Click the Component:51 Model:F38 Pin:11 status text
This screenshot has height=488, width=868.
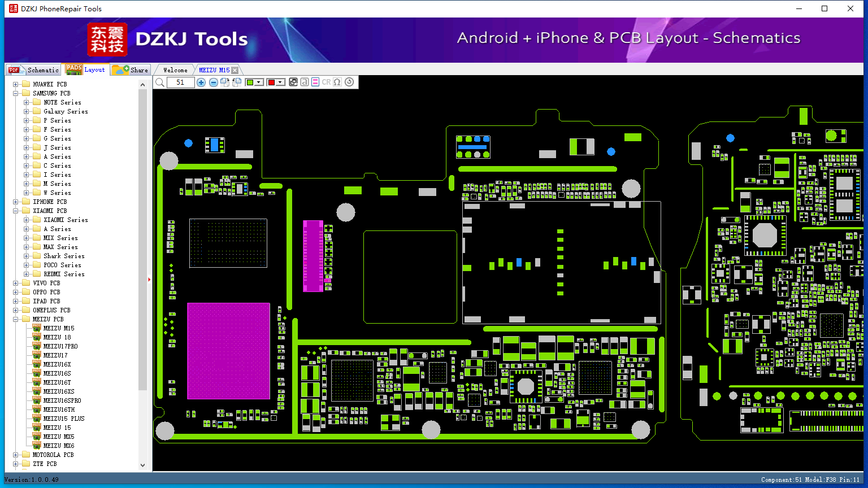pos(810,480)
